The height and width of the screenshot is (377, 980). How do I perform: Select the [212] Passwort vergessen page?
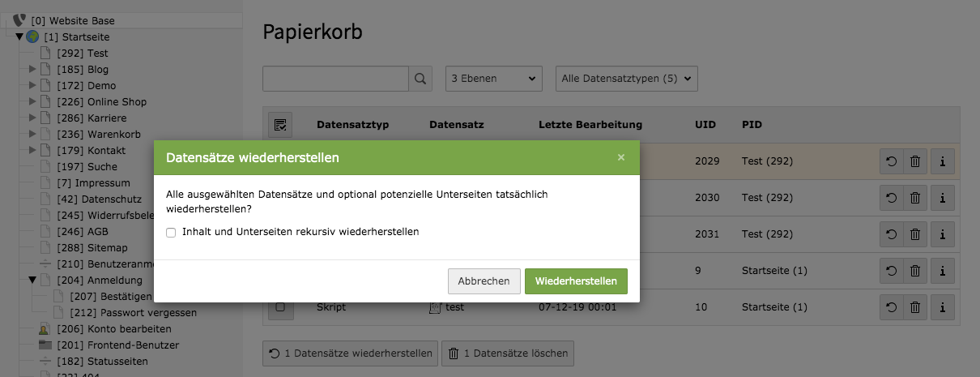pyautogui.click(x=134, y=312)
